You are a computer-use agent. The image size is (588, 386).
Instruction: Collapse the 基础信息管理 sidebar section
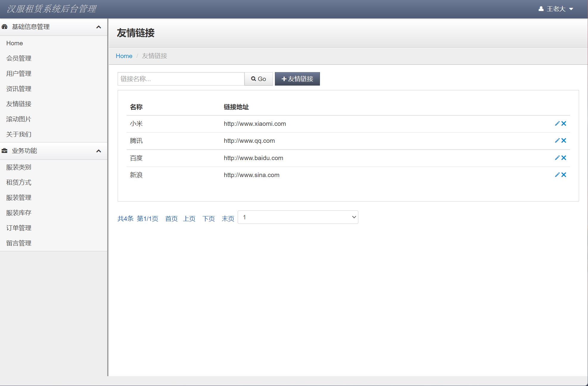[x=99, y=27]
